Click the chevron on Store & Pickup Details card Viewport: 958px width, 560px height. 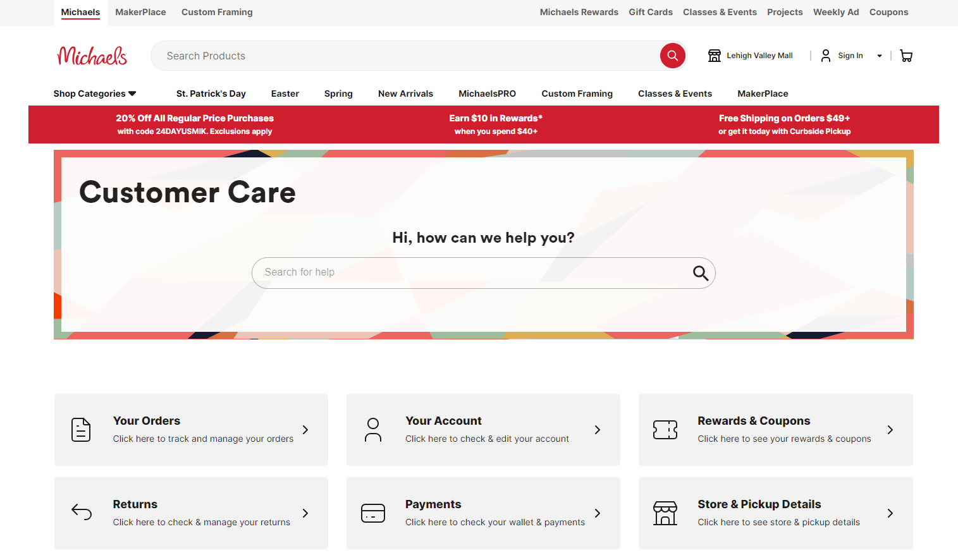(890, 513)
